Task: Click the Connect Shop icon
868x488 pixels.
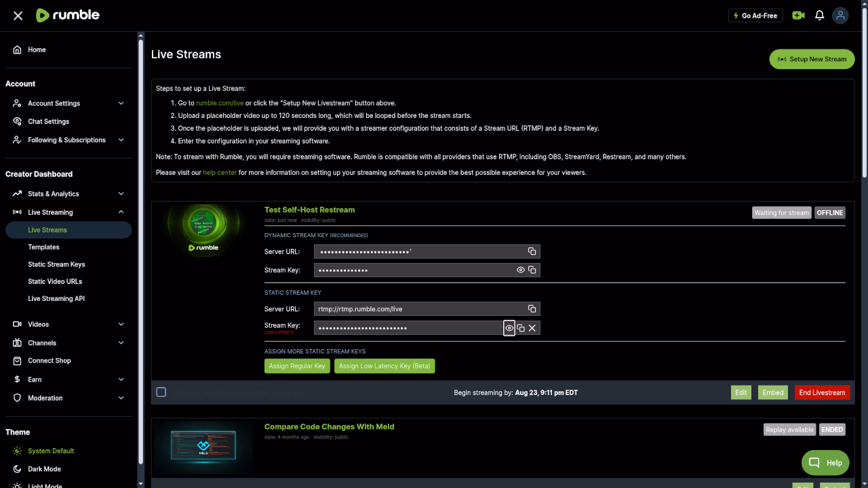Action: point(17,361)
